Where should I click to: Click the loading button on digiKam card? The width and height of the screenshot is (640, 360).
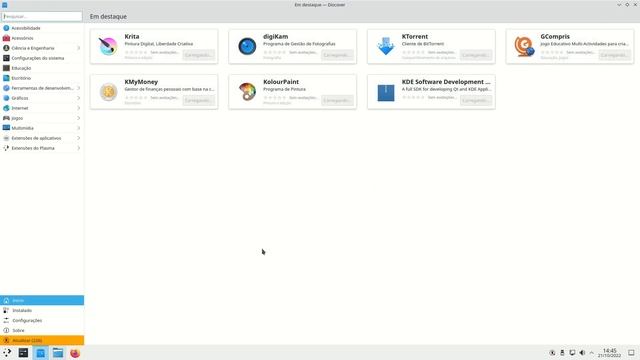[337, 55]
